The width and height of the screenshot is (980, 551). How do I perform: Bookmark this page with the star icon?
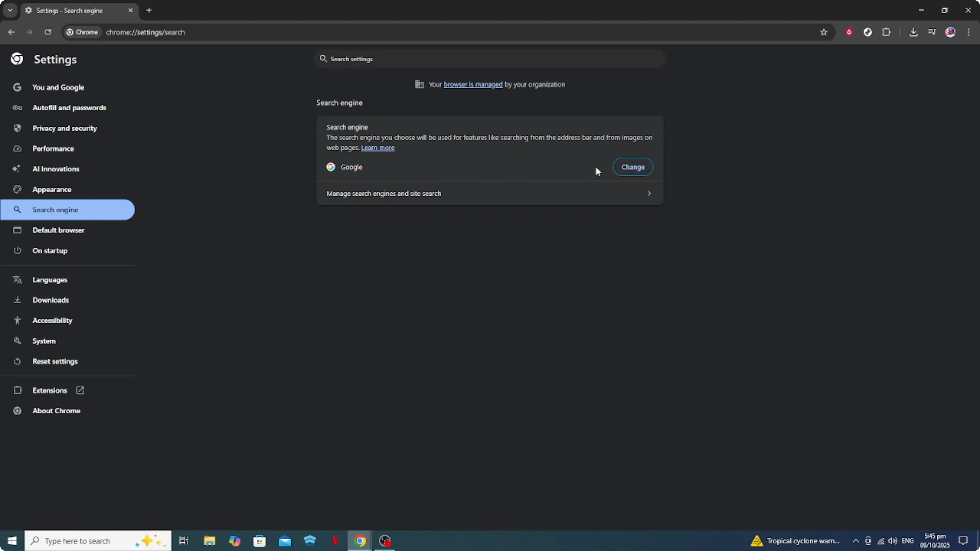(x=824, y=32)
